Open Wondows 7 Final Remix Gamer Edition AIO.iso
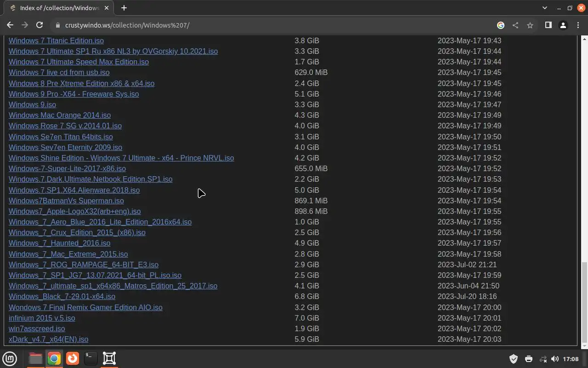The width and height of the screenshot is (588, 368). pyautogui.click(x=85, y=307)
